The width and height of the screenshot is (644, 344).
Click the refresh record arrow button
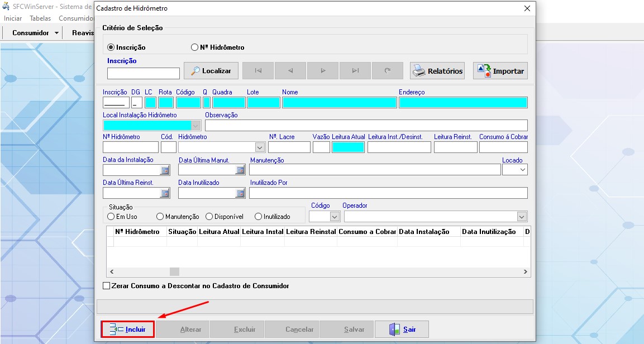[x=388, y=71]
